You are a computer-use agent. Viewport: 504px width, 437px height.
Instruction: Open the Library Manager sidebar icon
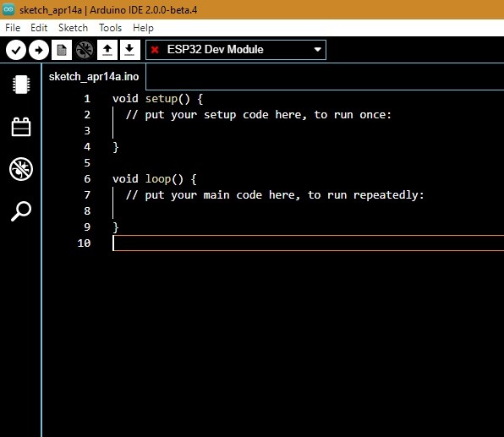point(21,127)
